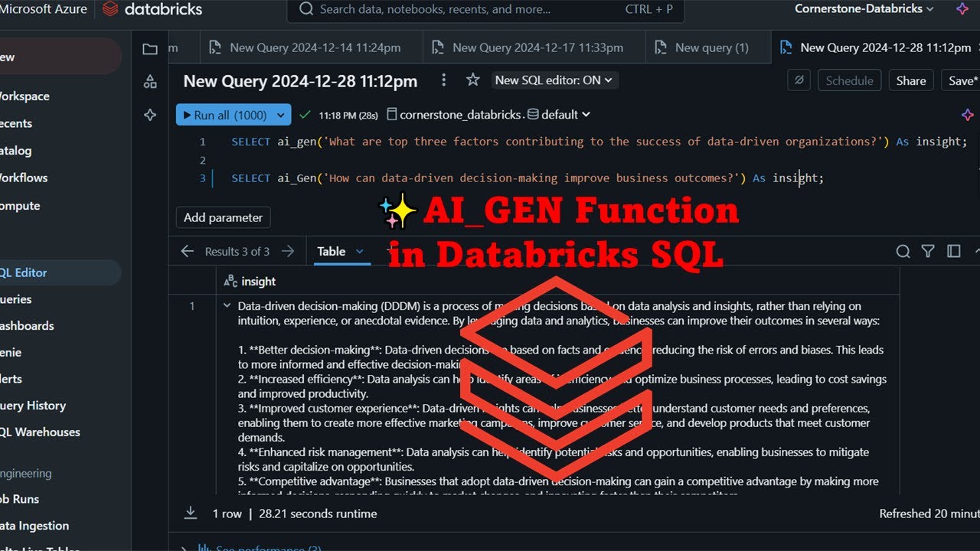The height and width of the screenshot is (551, 980).
Task: Click the 28.21 seconds runtime status text
Action: (x=318, y=514)
